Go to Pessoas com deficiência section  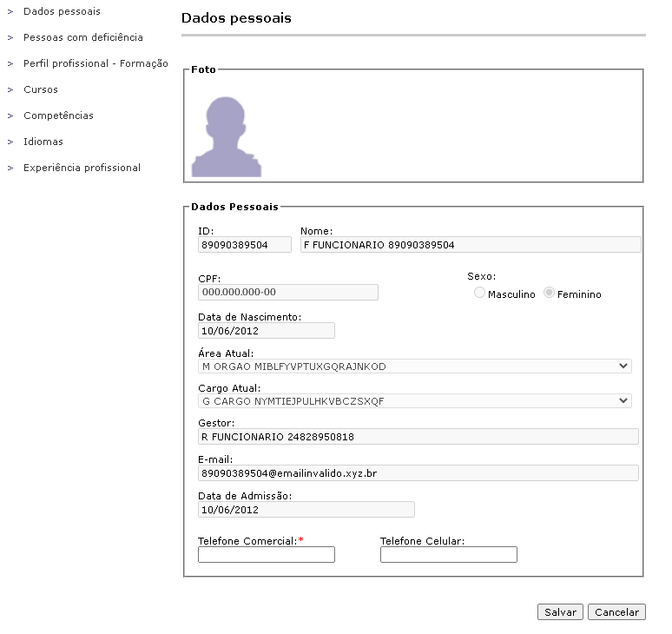(83, 37)
